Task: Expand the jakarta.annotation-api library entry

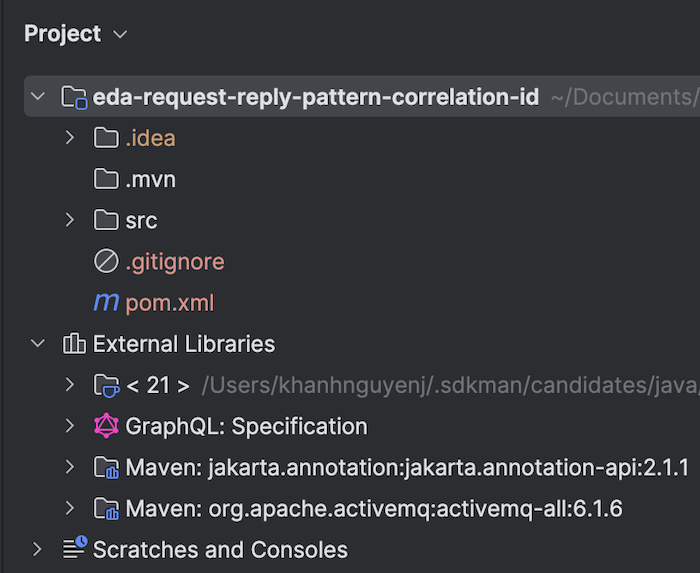Action: coord(70,467)
